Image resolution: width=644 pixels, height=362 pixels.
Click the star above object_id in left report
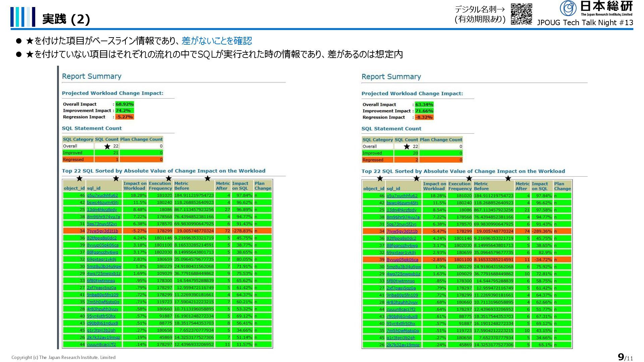pos(79,179)
